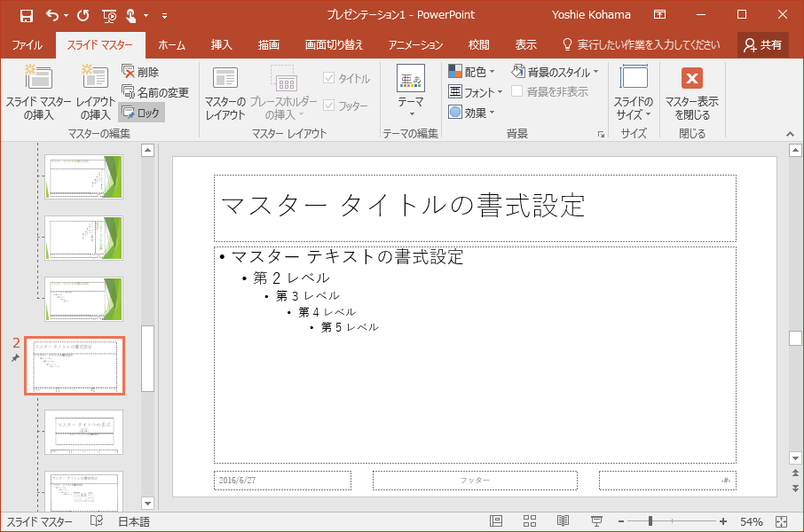804x532 pixels.
Task: Toggle the フッター checkbox
Action: (329, 106)
